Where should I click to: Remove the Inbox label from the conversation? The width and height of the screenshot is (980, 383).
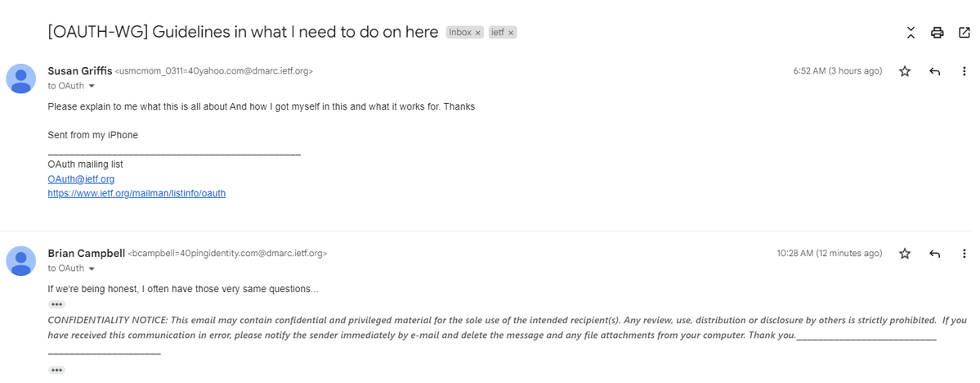478,33
